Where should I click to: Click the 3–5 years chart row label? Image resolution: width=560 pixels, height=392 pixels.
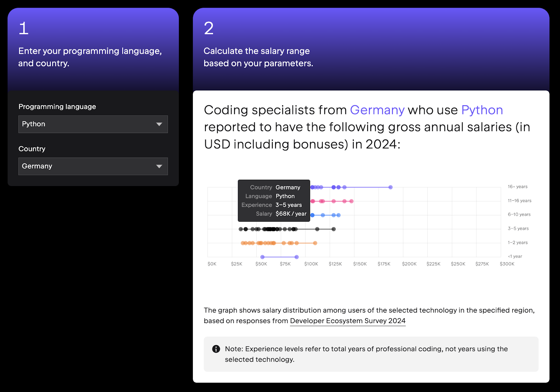pyautogui.click(x=518, y=228)
